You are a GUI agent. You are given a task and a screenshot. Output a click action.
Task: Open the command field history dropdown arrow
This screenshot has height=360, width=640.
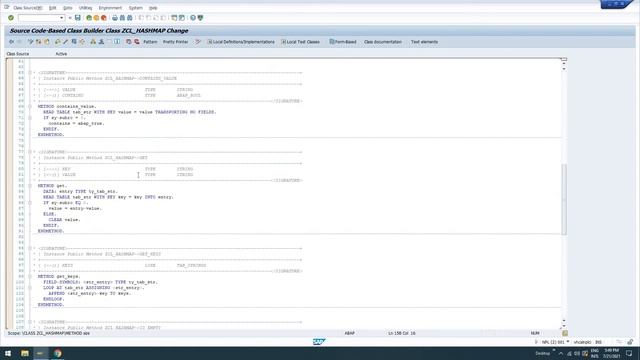[62, 18]
